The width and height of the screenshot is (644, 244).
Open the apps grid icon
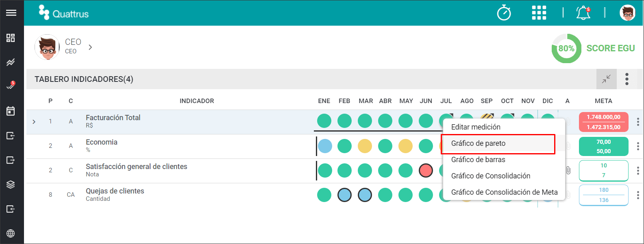pyautogui.click(x=539, y=13)
